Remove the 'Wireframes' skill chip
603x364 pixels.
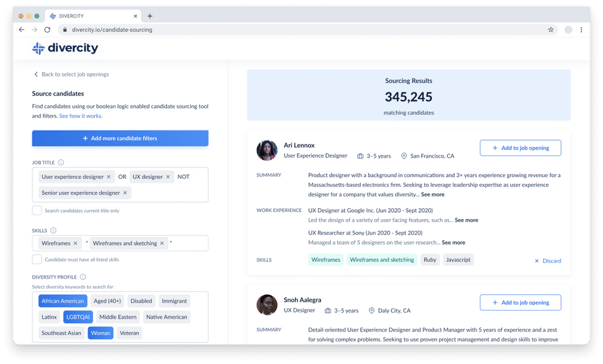pos(75,244)
